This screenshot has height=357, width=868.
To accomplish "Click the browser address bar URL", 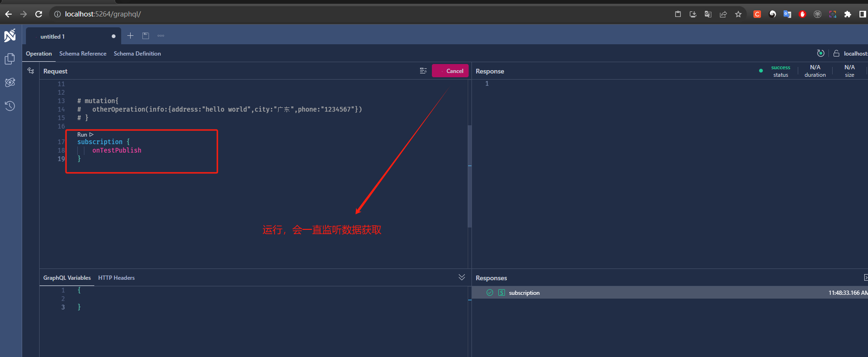I will tap(103, 14).
